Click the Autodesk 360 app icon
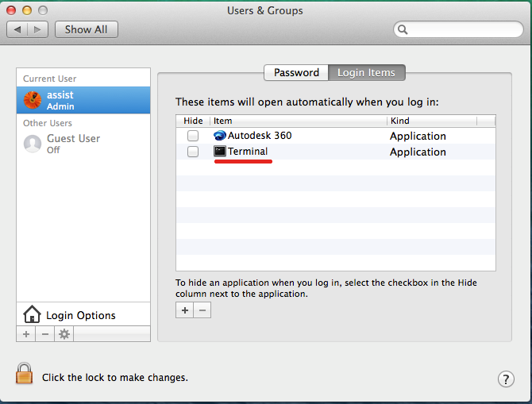This screenshot has width=532, height=404. (x=220, y=136)
